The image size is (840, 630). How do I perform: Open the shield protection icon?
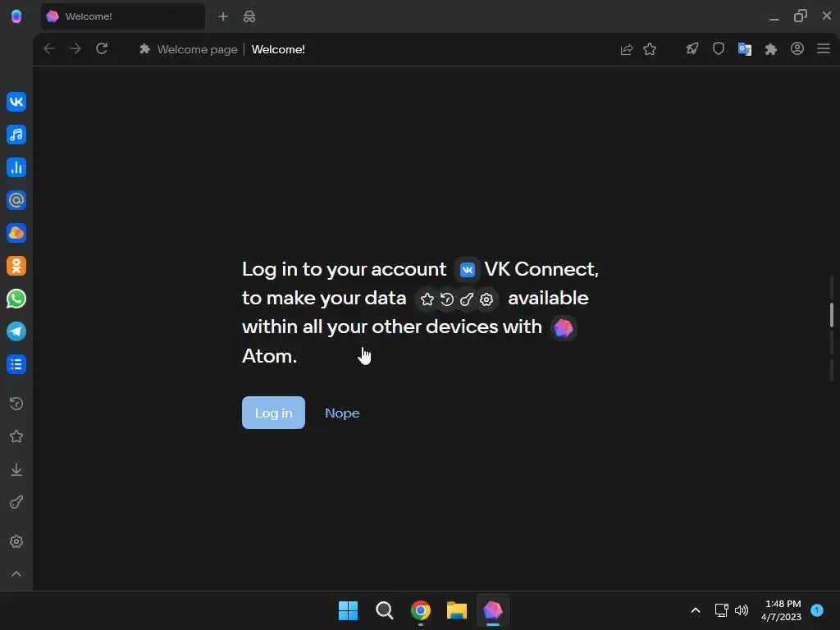click(719, 48)
